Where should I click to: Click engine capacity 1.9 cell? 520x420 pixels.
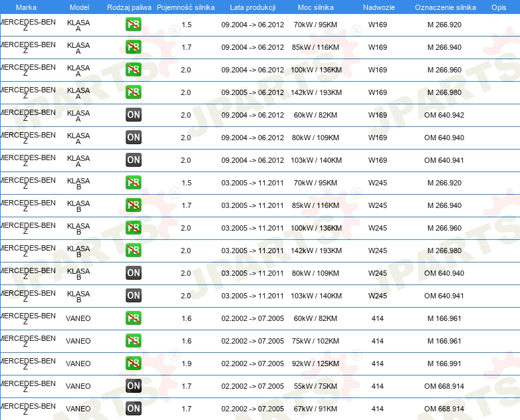pos(187,364)
